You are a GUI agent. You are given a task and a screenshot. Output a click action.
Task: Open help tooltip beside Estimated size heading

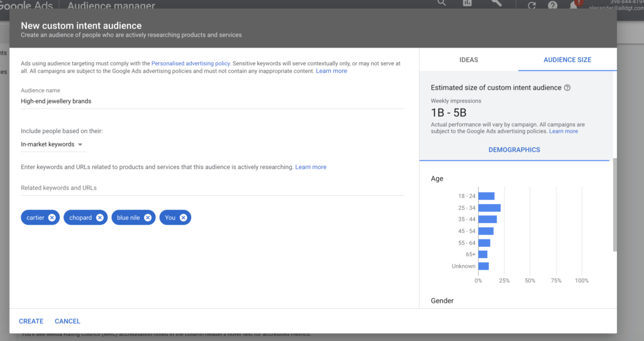(x=567, y=87)
